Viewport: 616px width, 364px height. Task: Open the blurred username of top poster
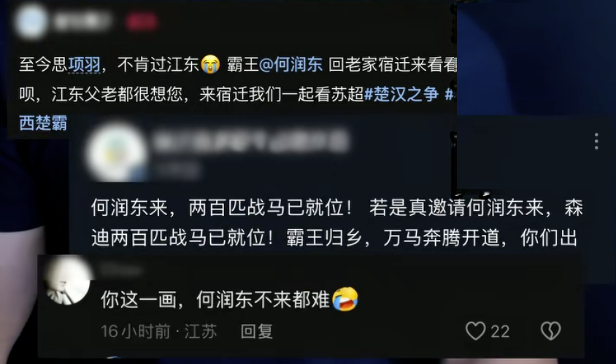coord(82,22)
